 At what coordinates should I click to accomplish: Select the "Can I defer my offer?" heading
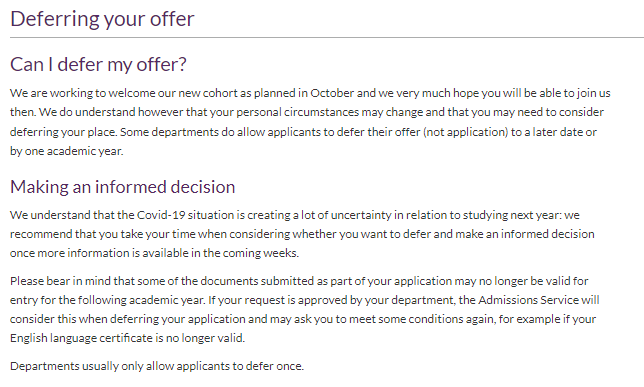point(98,64)
